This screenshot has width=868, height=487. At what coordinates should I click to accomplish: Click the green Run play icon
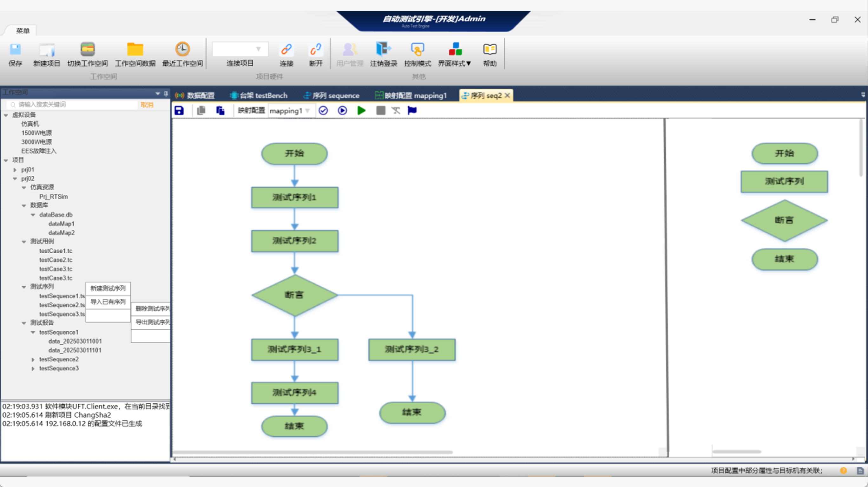(361, 110)
